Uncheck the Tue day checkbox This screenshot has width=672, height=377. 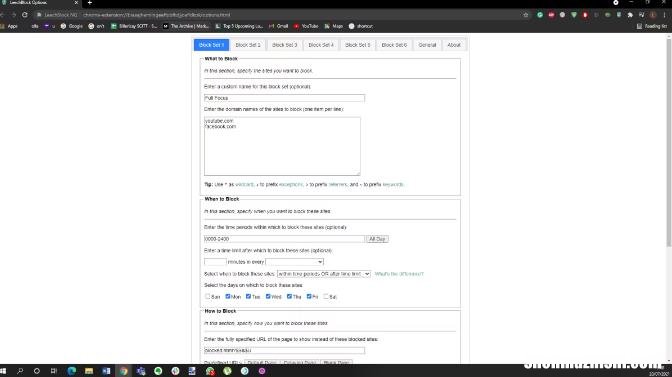click(248, 296)
